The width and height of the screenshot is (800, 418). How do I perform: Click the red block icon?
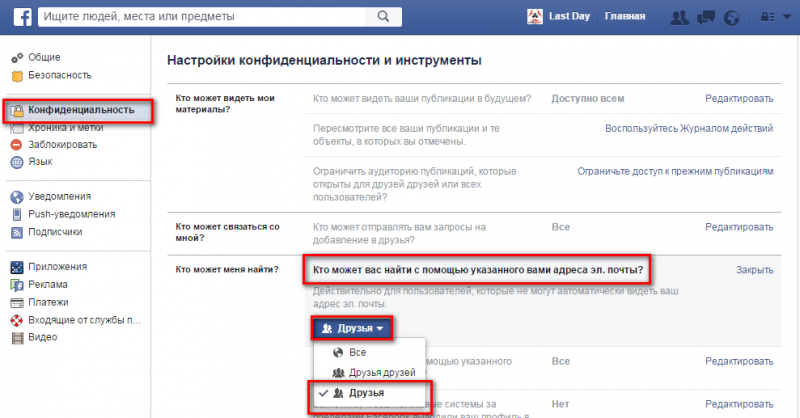point(17,144)
